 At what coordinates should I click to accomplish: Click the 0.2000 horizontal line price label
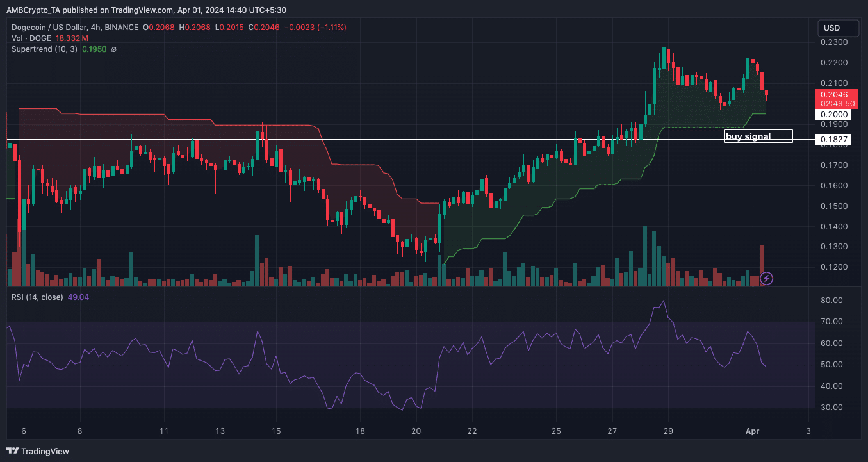click(x=833, y=115)
